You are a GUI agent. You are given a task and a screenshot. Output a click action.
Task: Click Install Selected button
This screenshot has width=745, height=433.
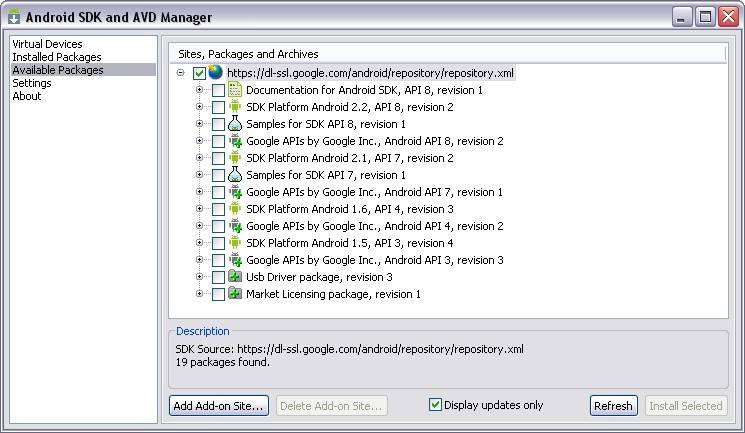[x=686, y=405]
